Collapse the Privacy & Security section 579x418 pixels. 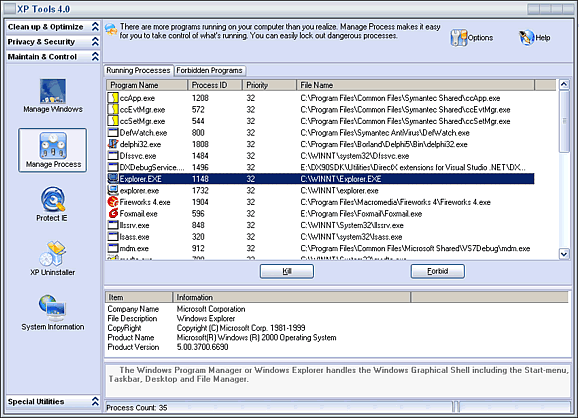(x=95, y=42)
